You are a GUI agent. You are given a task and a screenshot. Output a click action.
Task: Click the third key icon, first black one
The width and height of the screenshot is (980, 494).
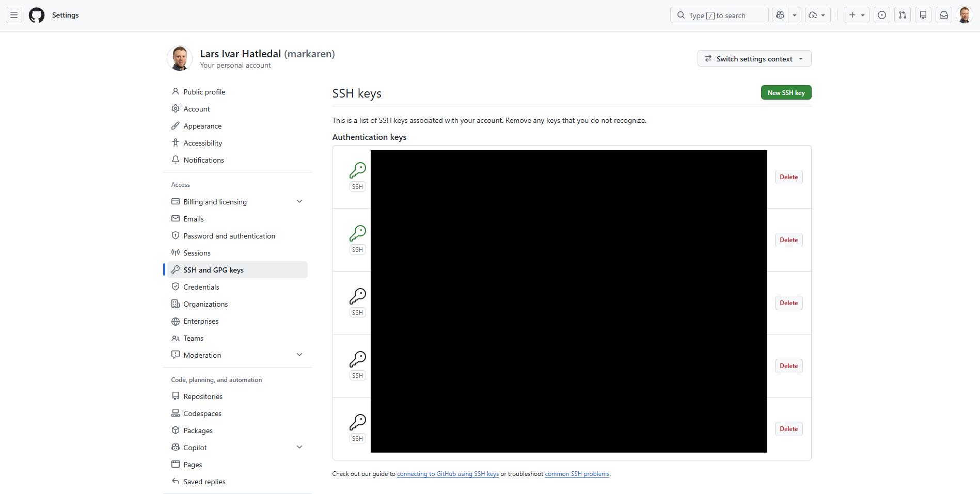pyautogui.click(x=357, y=296)
